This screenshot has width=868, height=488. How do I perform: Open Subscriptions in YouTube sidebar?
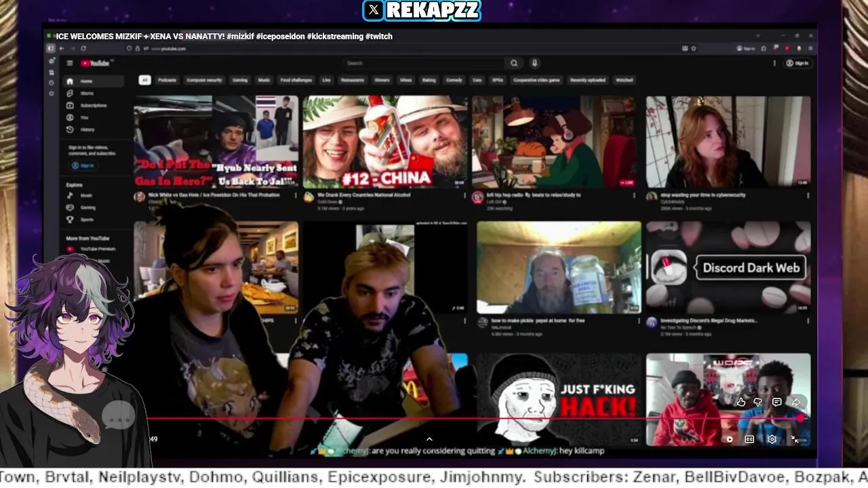[x=94, y=106]
